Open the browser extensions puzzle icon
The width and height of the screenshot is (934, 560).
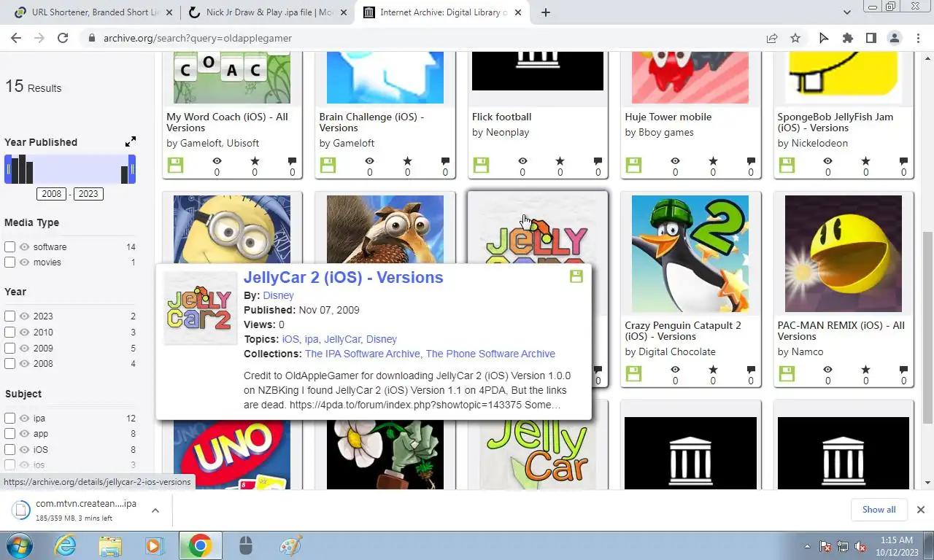click(847, 38)
